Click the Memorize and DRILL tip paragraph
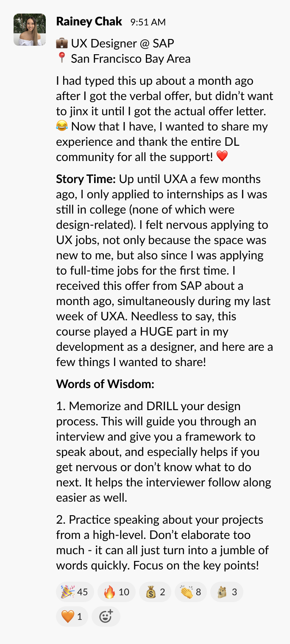Image resolution: width=290 pixels, height=644 pixels. [164, 452]
